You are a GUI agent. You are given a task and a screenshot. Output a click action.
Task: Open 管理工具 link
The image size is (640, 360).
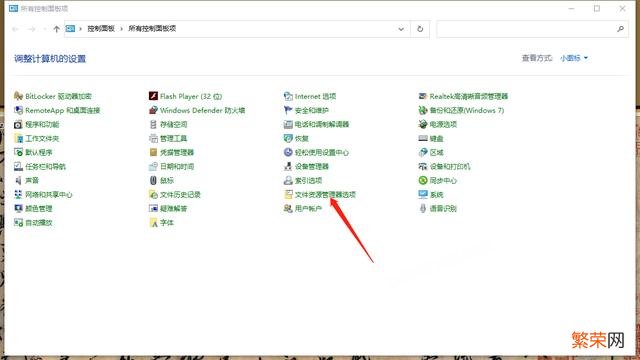173,138
